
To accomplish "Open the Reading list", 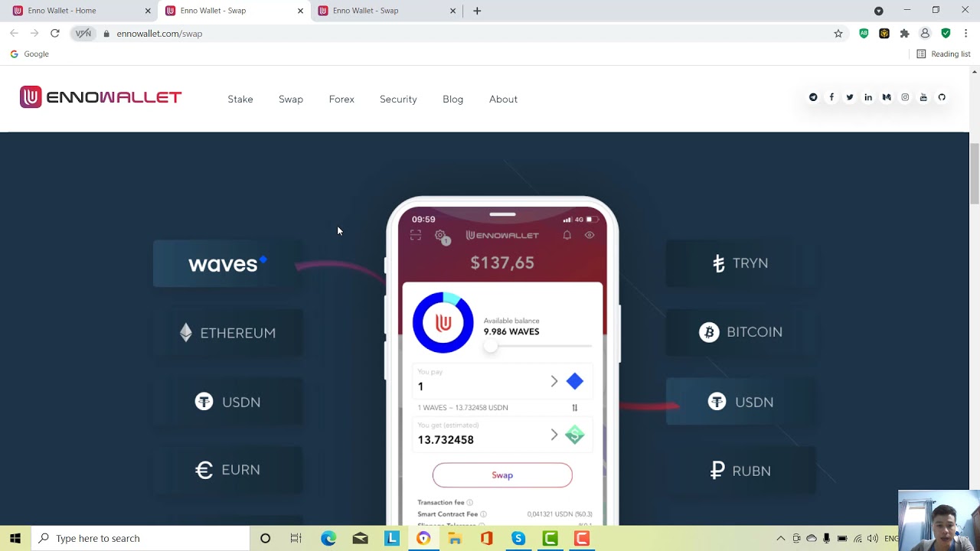I will [x=943, y=54].
